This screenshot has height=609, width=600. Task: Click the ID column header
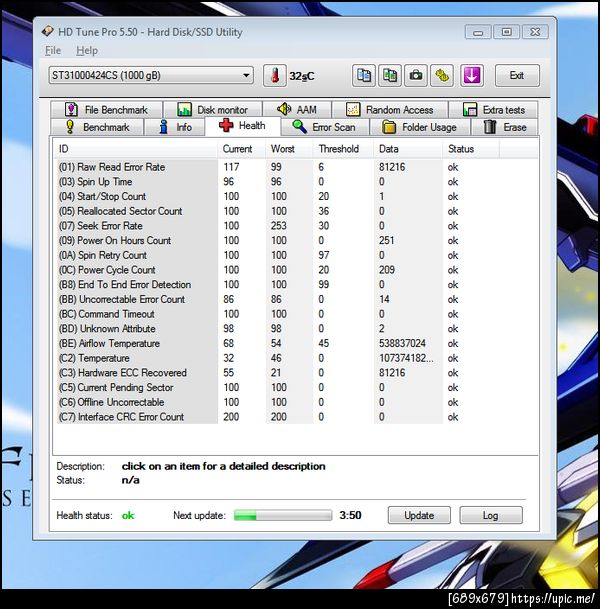pos(136,149)
